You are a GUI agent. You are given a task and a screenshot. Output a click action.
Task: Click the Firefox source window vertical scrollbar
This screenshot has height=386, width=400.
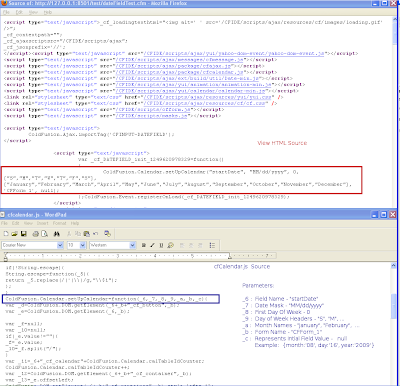(x=396, y=111)
